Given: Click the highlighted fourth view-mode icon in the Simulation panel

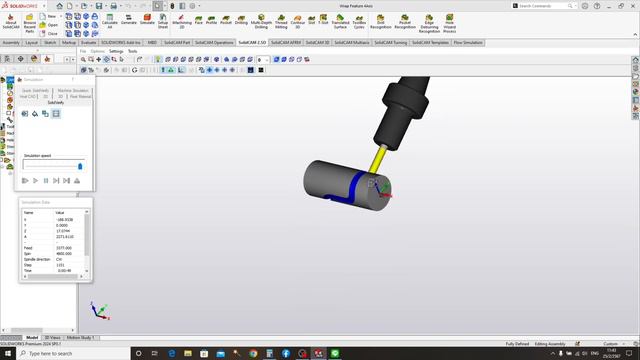Looking at the screenshot, I should pos(56,114).
